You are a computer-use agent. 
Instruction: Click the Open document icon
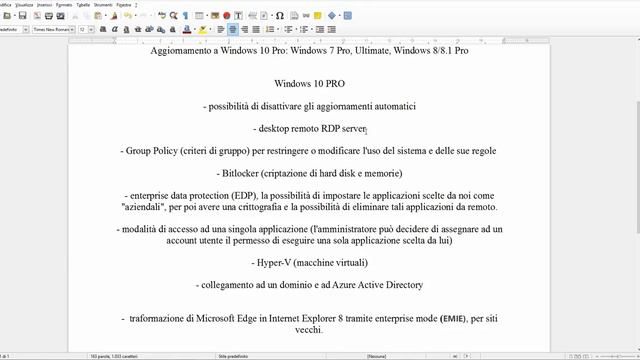[x=7, y=16]
